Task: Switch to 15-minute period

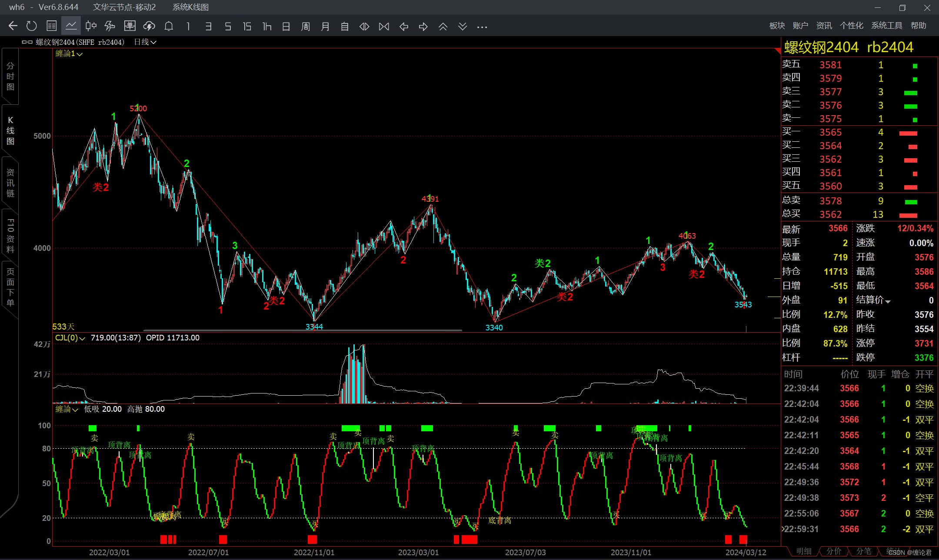Action: point(247,27)
